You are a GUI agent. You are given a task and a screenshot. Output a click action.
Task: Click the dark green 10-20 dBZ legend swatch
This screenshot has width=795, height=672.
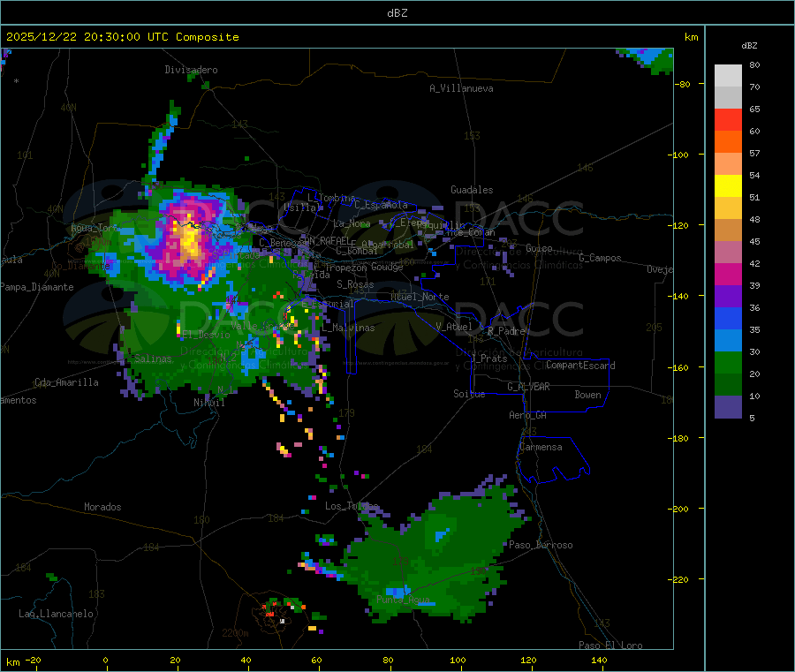728,385
